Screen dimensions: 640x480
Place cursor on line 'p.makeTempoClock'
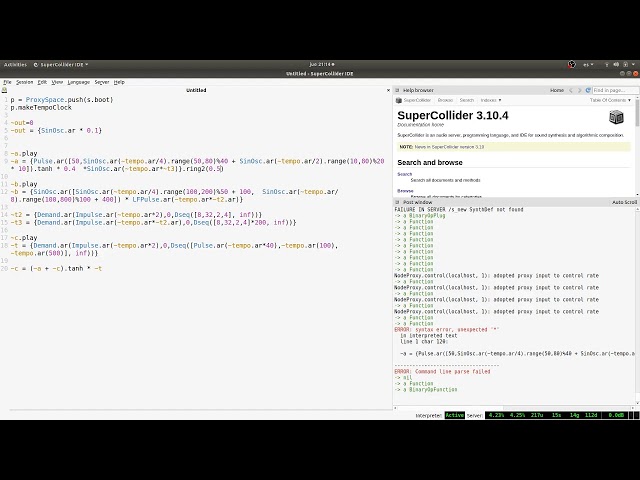pos(41,107)
